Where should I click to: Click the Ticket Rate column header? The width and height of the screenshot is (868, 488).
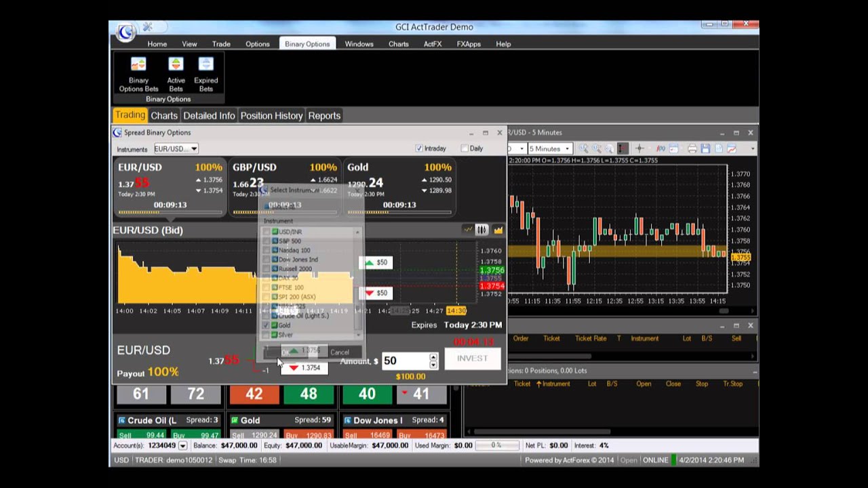[x=591, y=338]
